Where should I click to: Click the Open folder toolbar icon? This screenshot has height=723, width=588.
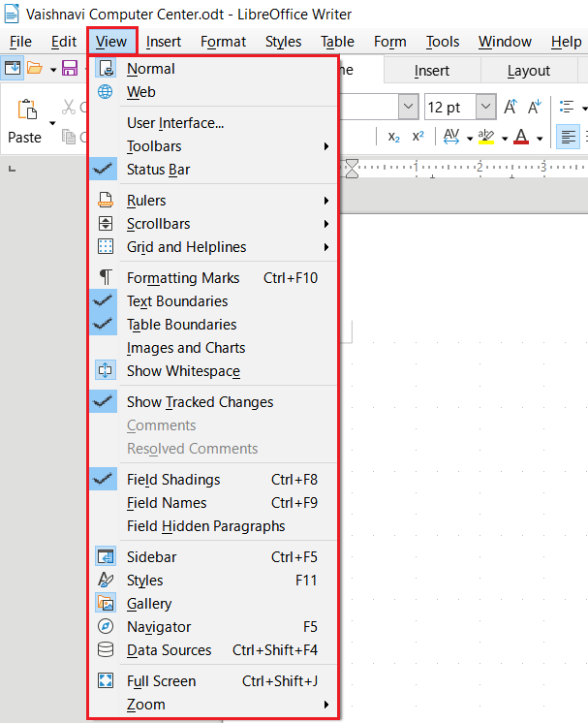[x=35, y=69]
